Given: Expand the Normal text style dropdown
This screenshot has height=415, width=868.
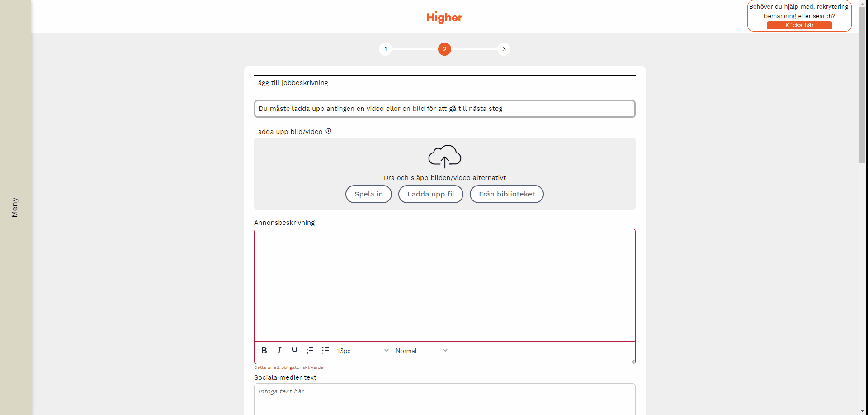Looking at the screenshot, I should tap(421, 351).
